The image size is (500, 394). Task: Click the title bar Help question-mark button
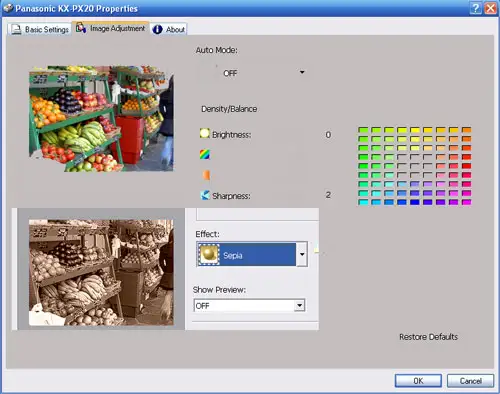(476, 8)
